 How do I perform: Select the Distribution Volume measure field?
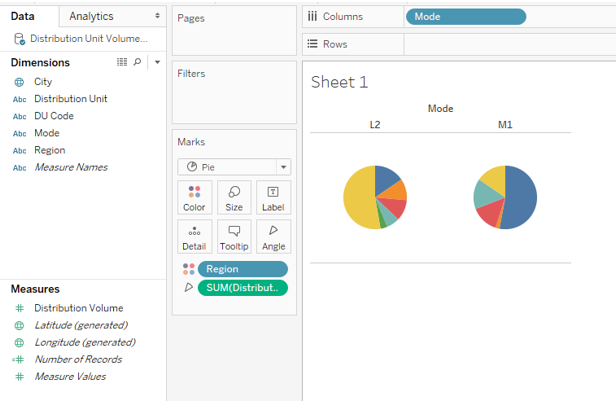(78, 308)
